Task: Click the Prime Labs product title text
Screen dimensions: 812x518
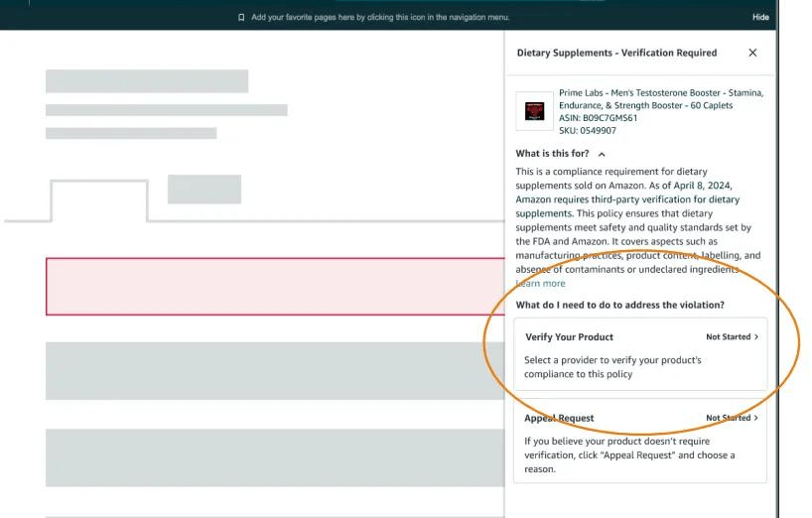Action: click(x=660, y=98)
